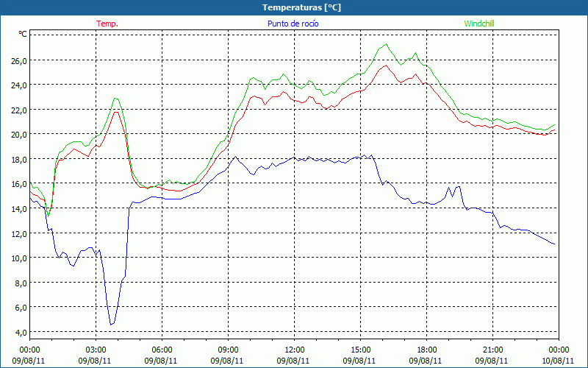
Task: Click the 16,0 y-axis value
Action: click(19, 184)
